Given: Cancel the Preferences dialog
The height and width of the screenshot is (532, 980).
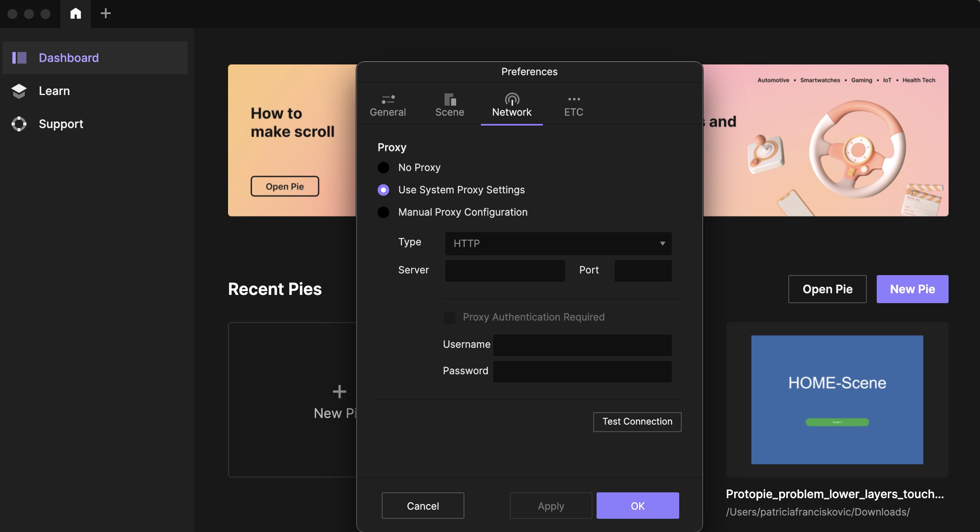Looking at the screenshot, I should [x=423, y=506].
